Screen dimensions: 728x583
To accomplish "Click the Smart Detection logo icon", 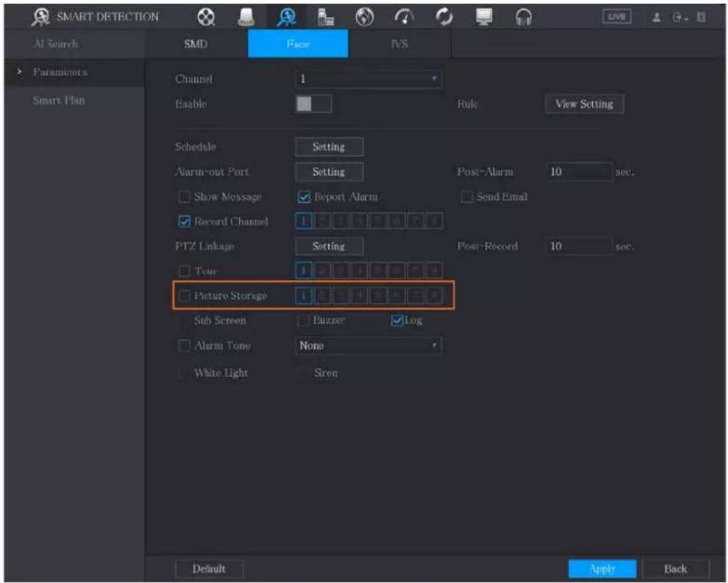I will pos(41,17).
